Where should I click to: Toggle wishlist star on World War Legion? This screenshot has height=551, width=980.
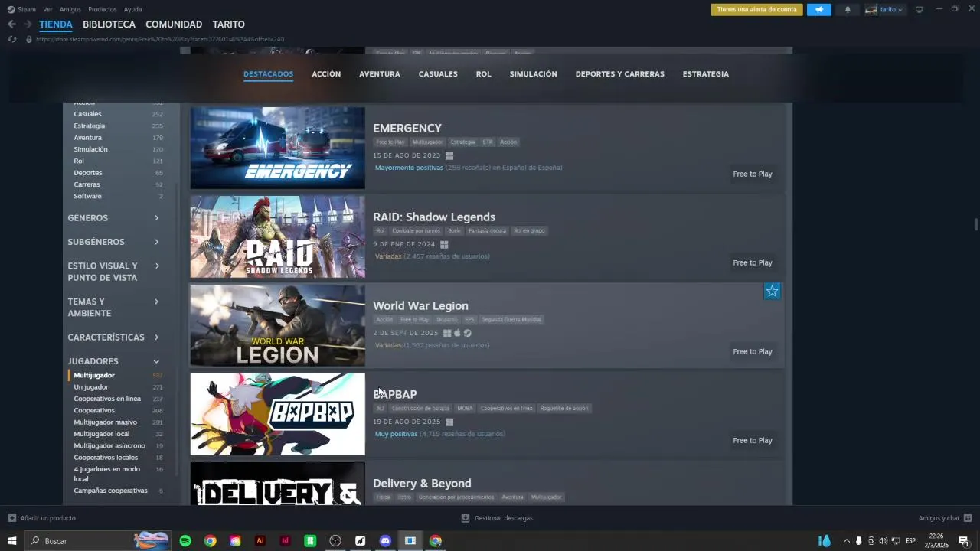(x=772, y=291)
